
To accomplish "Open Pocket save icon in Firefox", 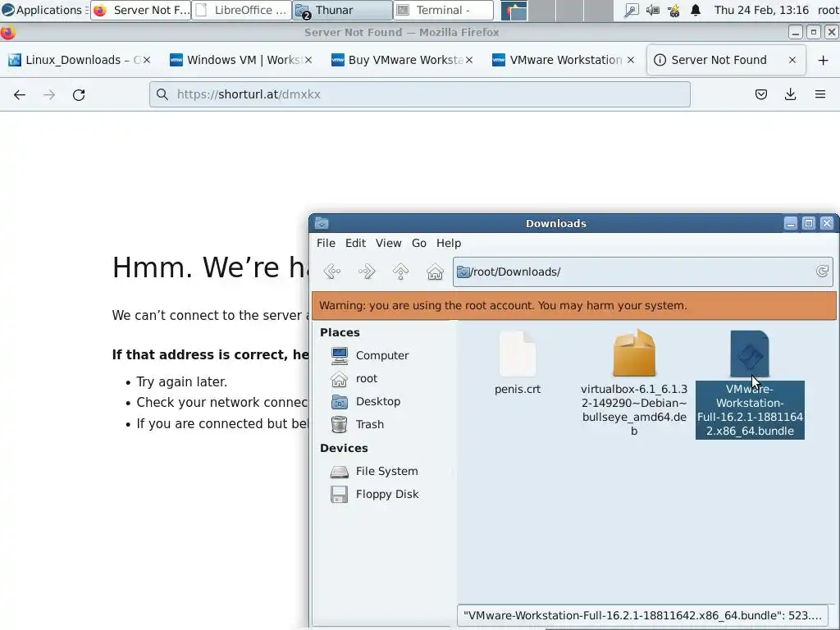I will coord(760,95).
